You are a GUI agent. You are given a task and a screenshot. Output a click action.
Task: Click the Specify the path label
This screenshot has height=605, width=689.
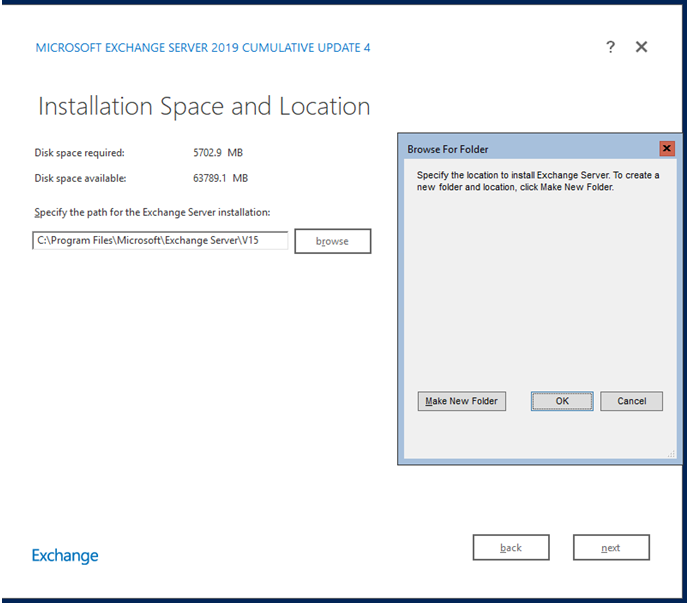[152, 213]
